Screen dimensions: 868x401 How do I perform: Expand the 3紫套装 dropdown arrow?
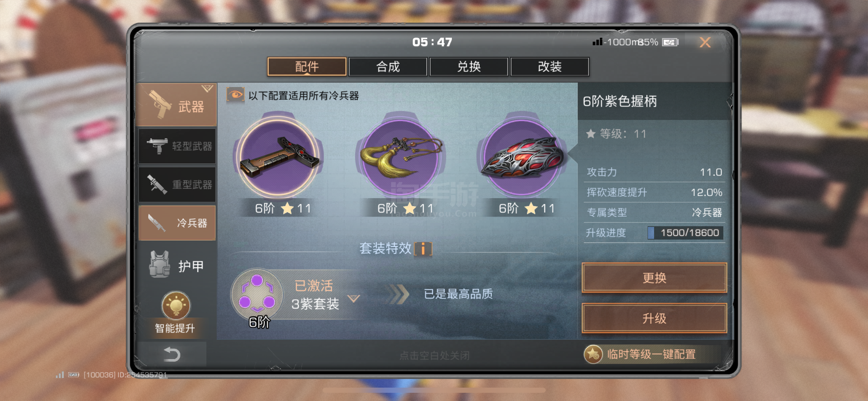click(x=353, y=298)
